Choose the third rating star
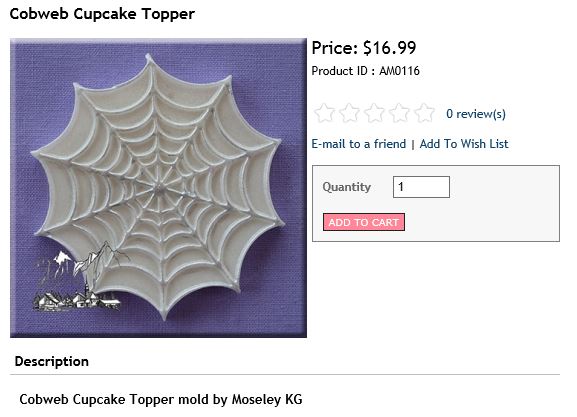577x417 pixels. click(374, 113)
